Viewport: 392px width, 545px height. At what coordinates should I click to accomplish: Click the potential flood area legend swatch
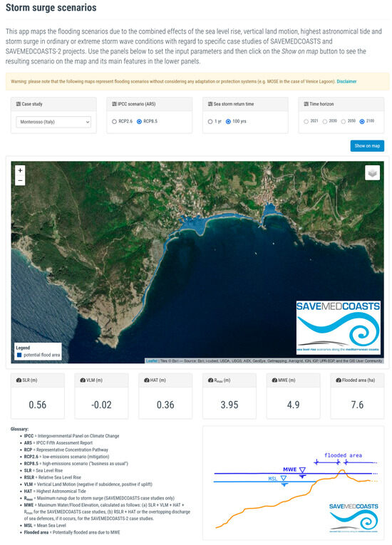19,355
